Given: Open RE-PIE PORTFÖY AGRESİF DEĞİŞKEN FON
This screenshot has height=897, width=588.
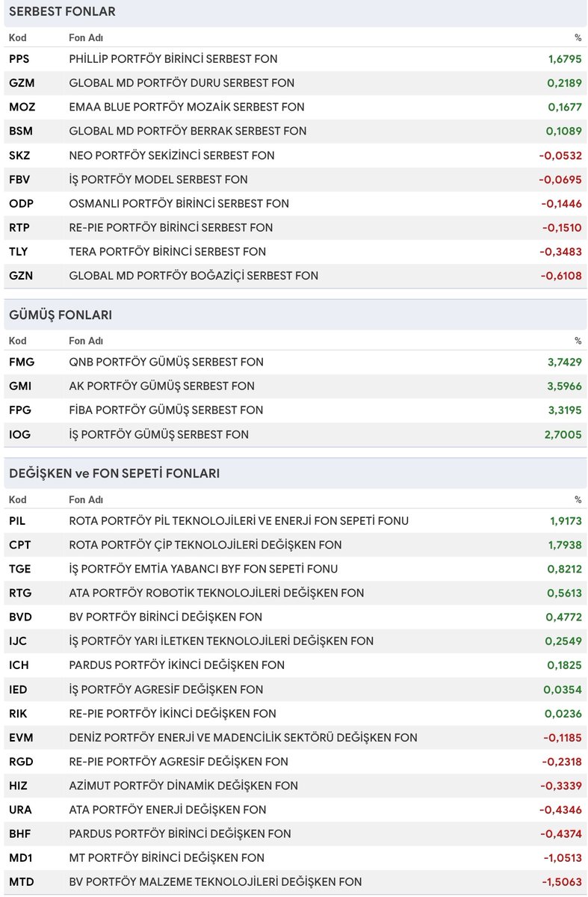Looking at the screenshot, I should click(179, 762).
